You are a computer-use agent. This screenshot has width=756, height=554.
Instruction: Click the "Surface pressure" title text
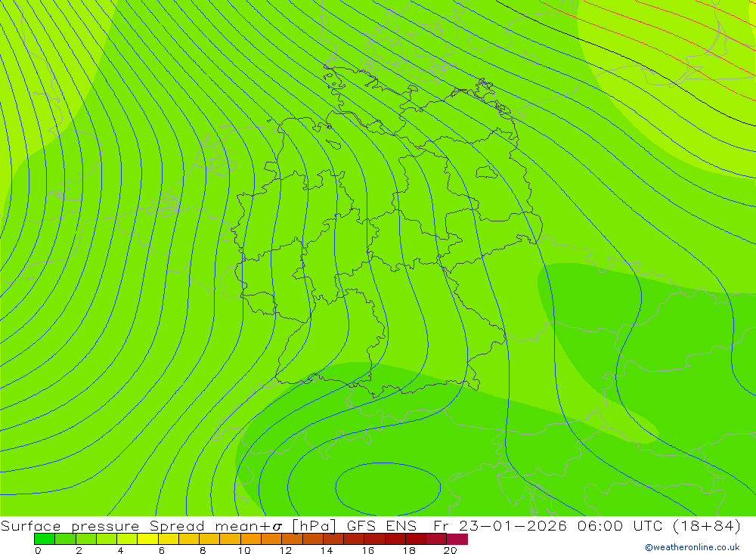pyautogui.click(x=70, y=525)
